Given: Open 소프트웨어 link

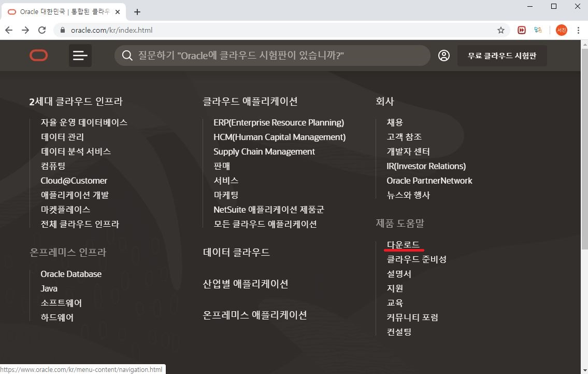Looking at the screenshot, I should pos(61,303).
